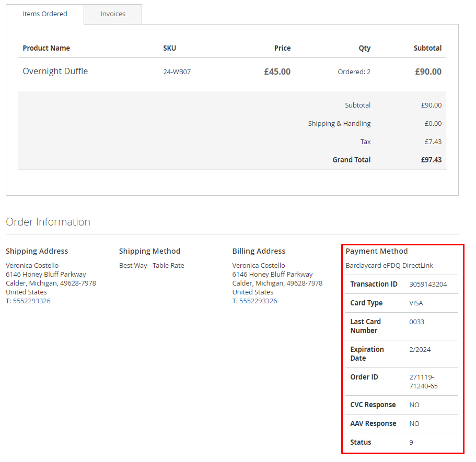This screenshot has height=462, width=476.
Task: Click the Order Information heading
Action: point(48,222)
